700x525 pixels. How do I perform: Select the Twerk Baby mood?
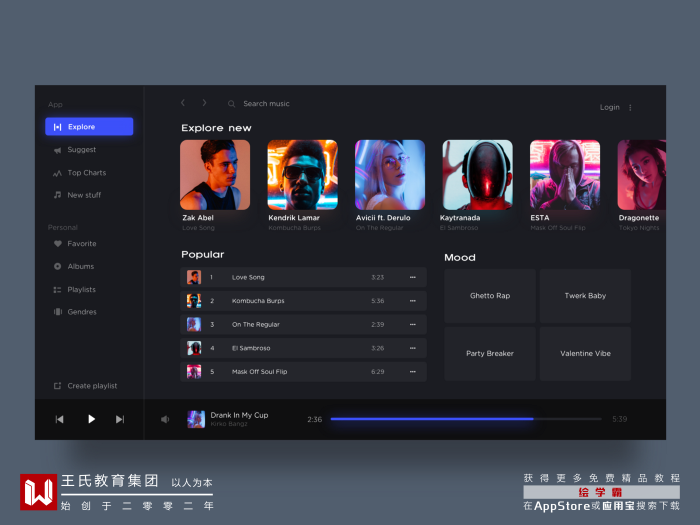(x=585, y=296)
